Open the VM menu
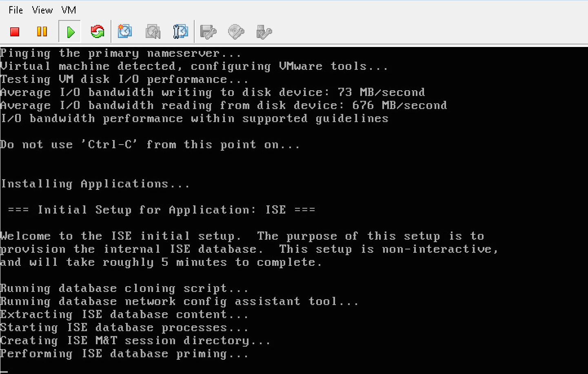 (69, 10)
